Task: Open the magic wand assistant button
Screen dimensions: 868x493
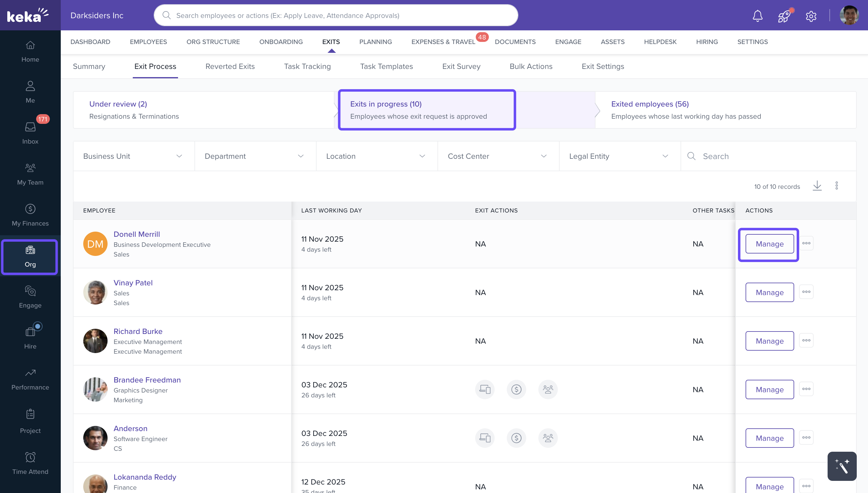Action: (x=842, y=466)
